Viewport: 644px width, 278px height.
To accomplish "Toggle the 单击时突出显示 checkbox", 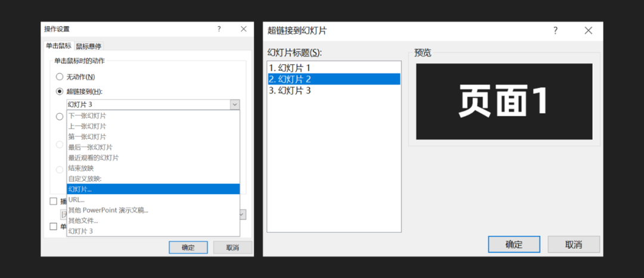I will (53, 226).
